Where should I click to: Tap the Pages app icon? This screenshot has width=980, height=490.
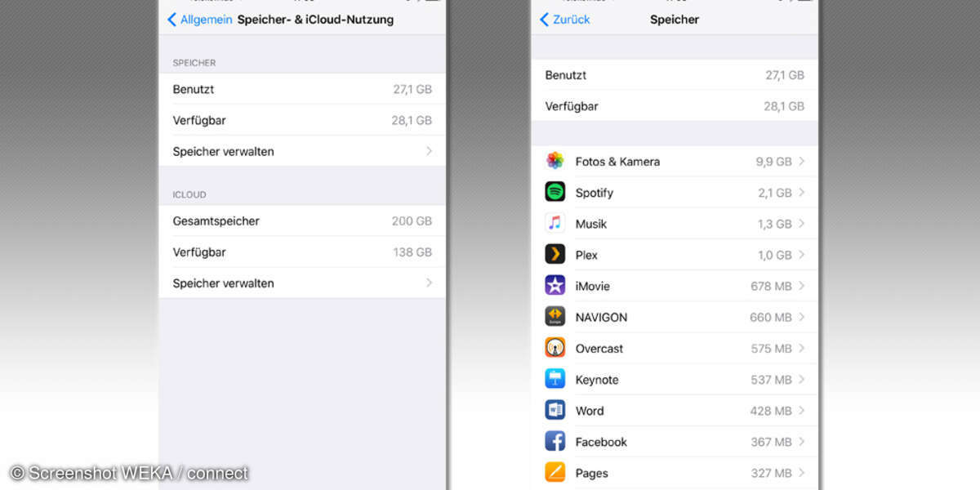pos(555,472)
